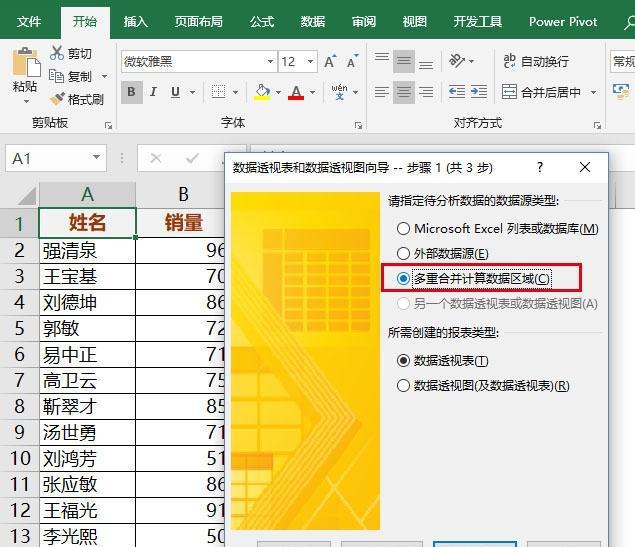Image resolution: width=635 pixels, height=547 pixels.
Task: Switch to the 公式 tab
Action: point(262,21)
